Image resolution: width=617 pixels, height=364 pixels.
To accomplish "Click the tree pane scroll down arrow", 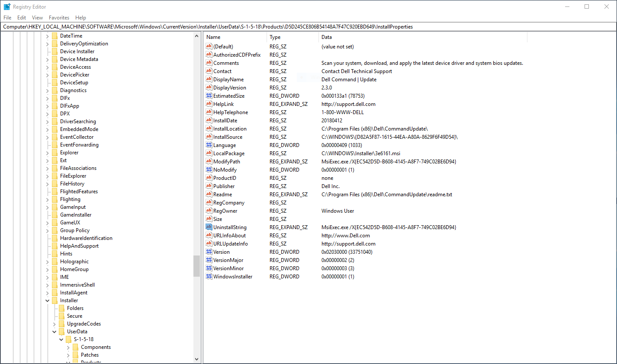I will [197, 359].
